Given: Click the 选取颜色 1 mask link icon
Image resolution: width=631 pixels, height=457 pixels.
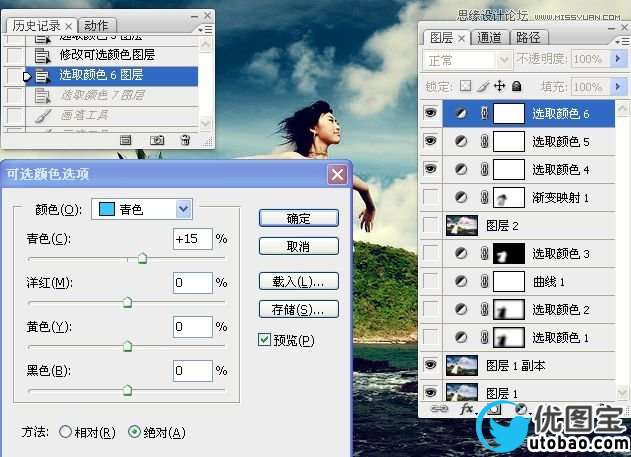Looking at the screenshot, I should point(485,337).
